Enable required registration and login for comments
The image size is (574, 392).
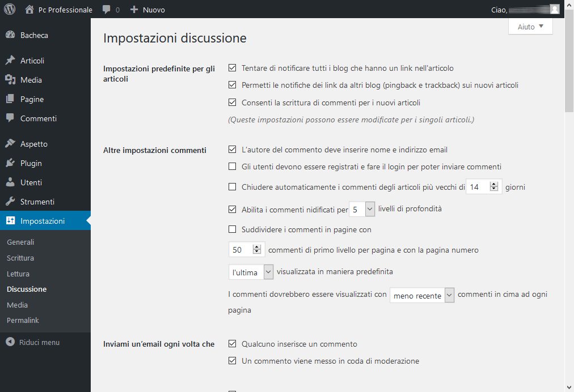232,167
